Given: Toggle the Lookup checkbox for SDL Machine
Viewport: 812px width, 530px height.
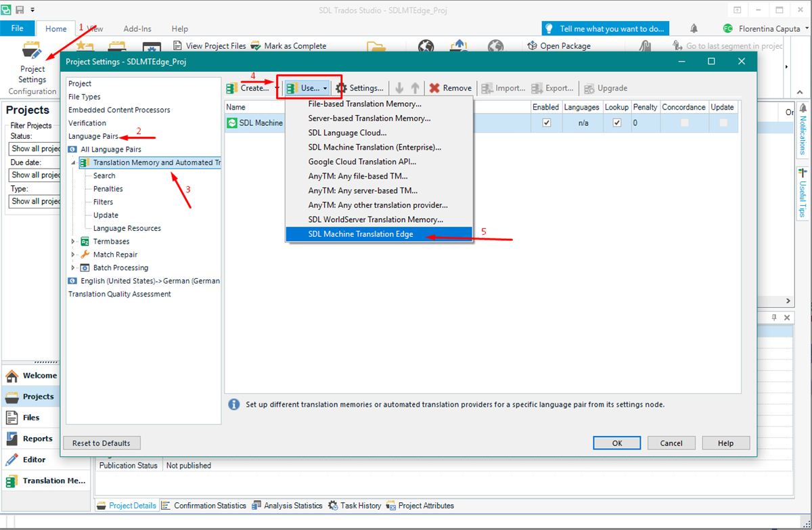Looking at the screenshot, I should coord(616,123).
